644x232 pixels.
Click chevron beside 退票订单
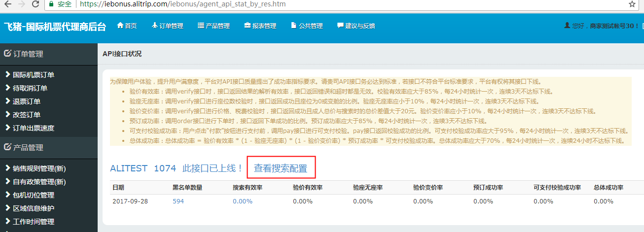pyautogui.click(x=7, y=101)
